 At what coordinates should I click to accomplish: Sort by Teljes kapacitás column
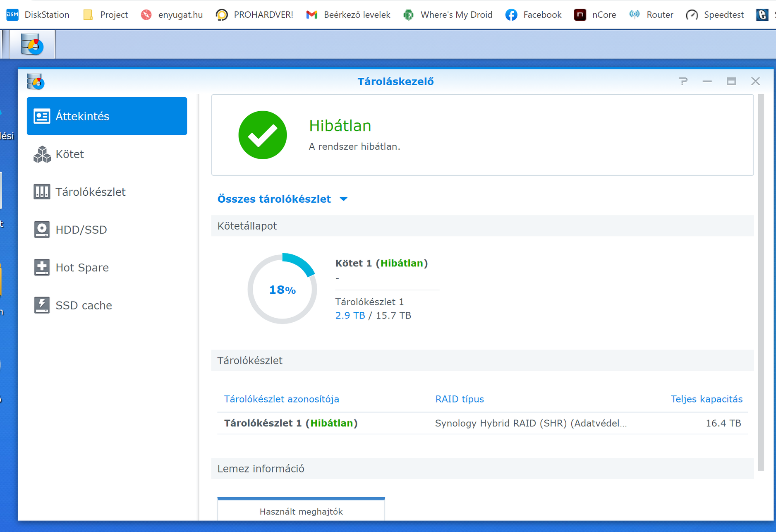tap(707, 399)
